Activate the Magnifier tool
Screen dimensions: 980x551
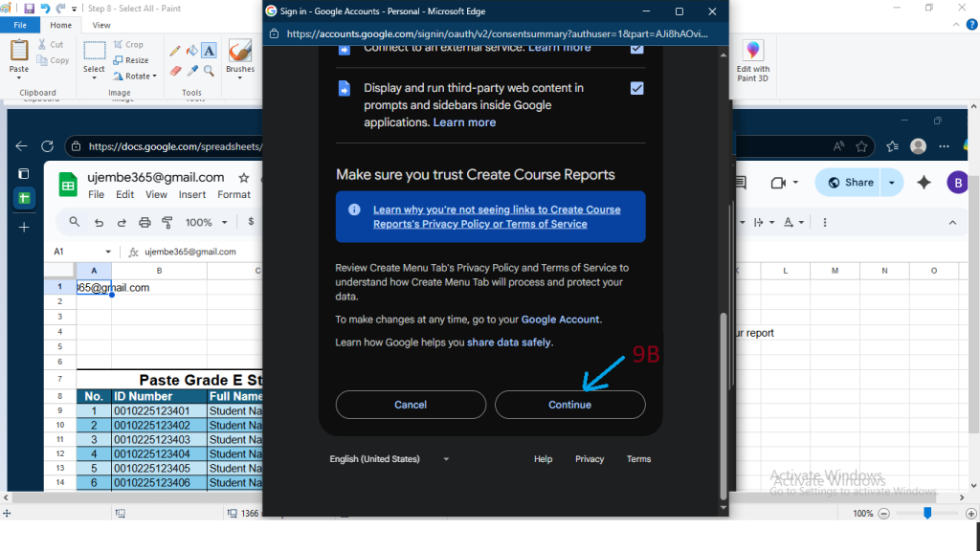(x=209, y=70)
